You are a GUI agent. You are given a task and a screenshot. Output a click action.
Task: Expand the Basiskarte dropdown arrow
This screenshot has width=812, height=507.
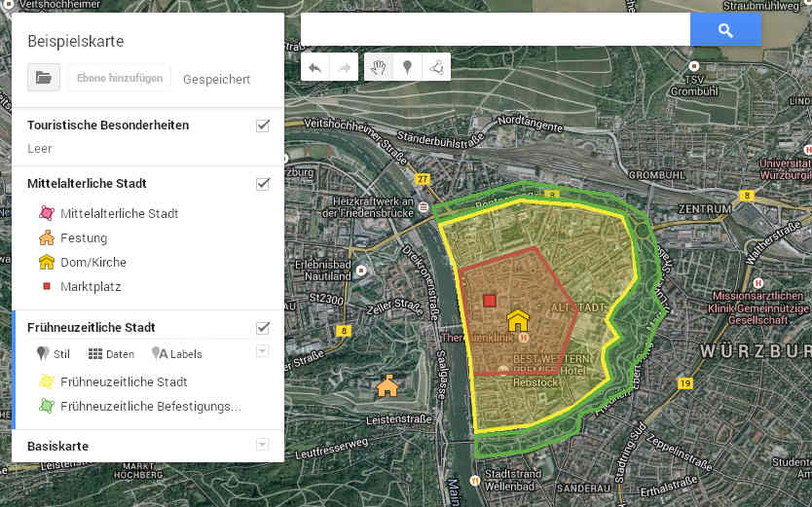(262, 445)
